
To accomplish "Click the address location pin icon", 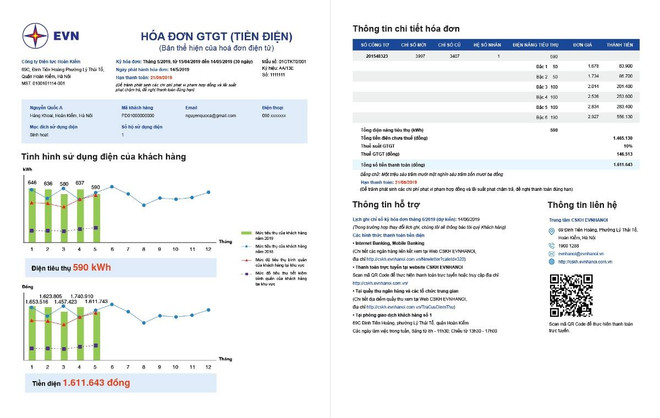I will (x=552, y=232).
